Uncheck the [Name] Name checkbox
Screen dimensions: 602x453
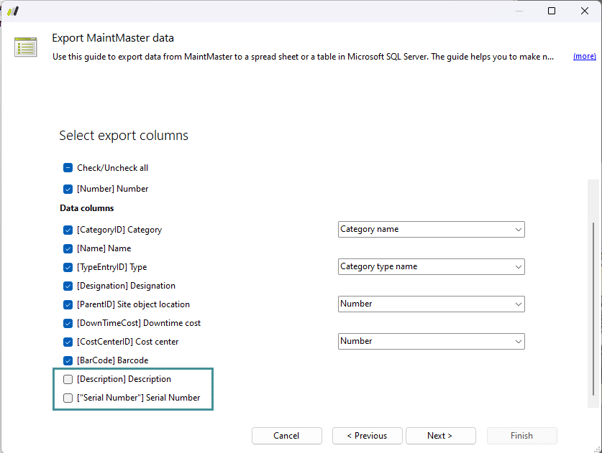click(68, 249)
